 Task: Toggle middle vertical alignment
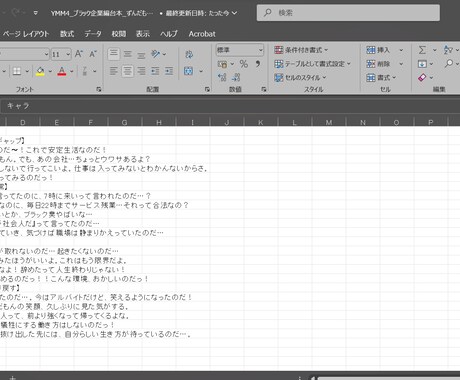[128, 54]
